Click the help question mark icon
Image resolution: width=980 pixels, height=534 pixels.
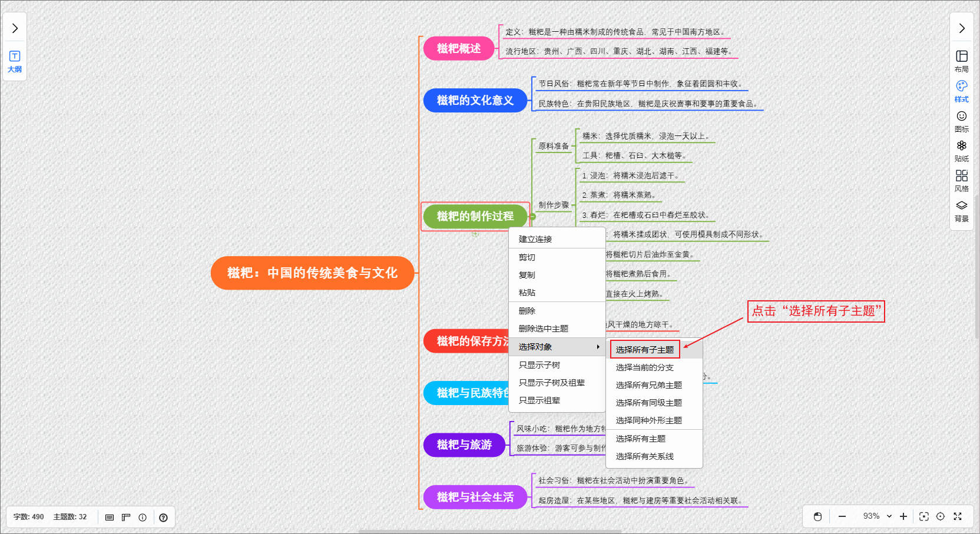tap(163, 518)
